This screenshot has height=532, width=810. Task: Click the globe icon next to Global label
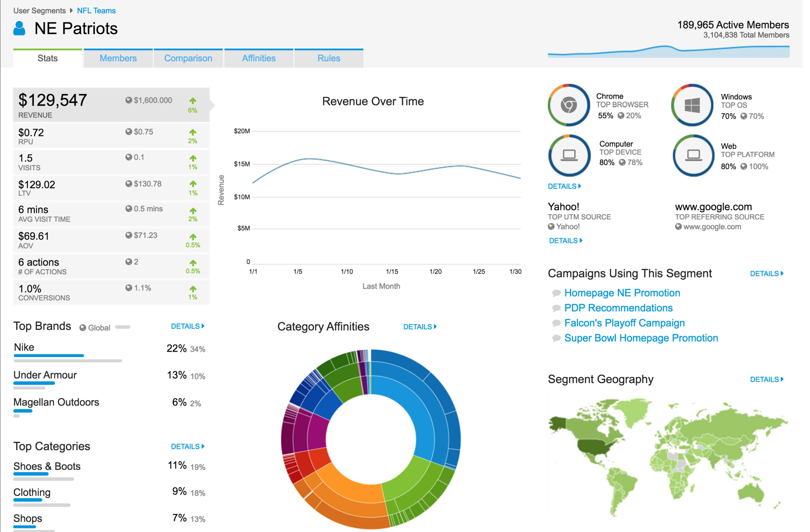click(x=82, y=328)
